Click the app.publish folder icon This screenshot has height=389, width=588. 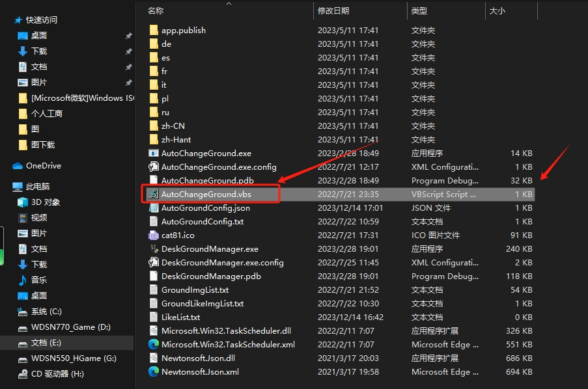click(x=154, y=30)
